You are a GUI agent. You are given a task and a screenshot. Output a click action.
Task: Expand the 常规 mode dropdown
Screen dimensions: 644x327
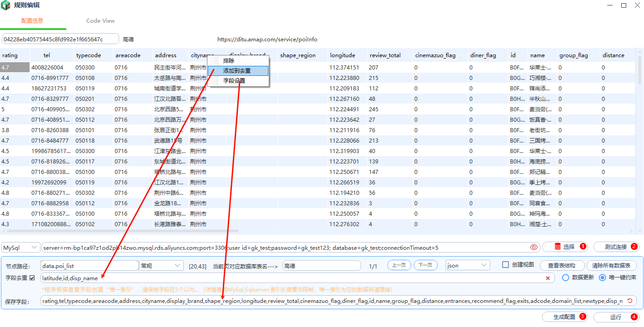coord(161,265)
